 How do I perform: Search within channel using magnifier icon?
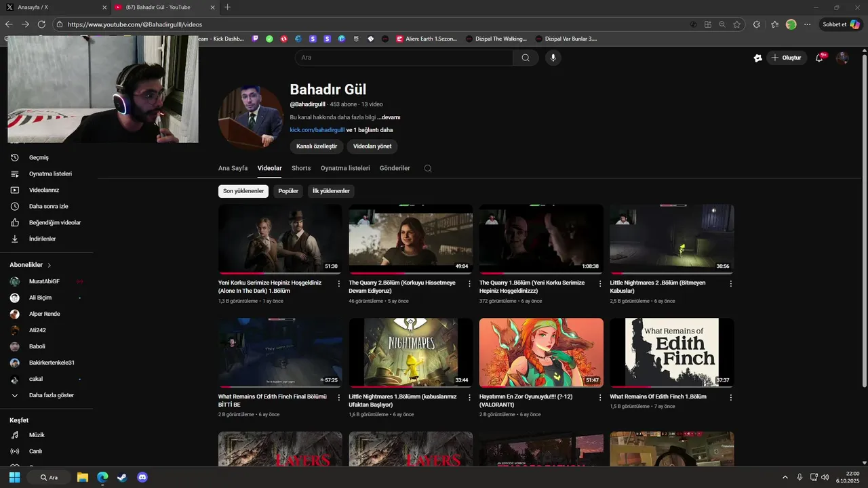click(428, 168)
